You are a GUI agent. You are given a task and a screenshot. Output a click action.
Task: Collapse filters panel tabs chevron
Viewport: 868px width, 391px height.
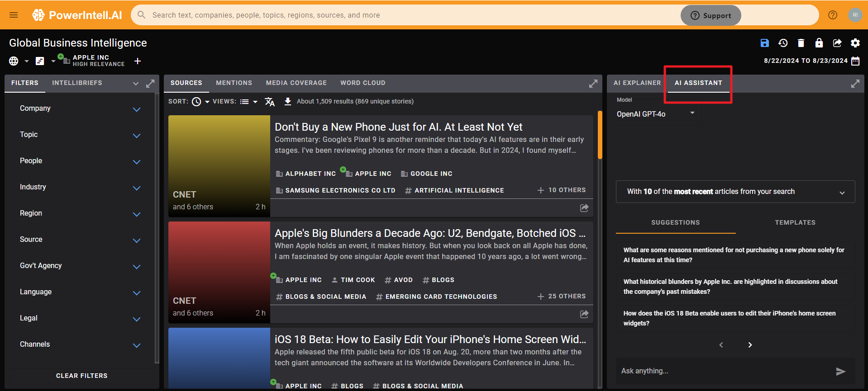pyautogui.click(x=136, y=84)
